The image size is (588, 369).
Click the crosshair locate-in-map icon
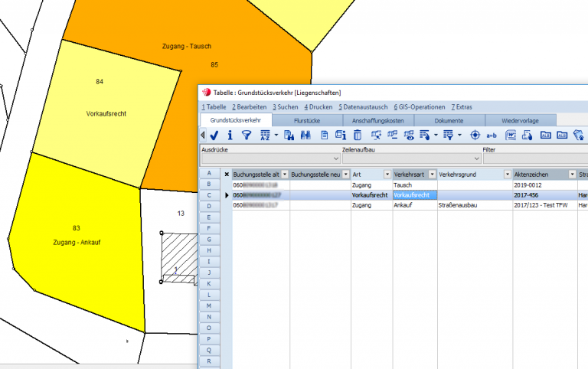(x=475, y=135)
